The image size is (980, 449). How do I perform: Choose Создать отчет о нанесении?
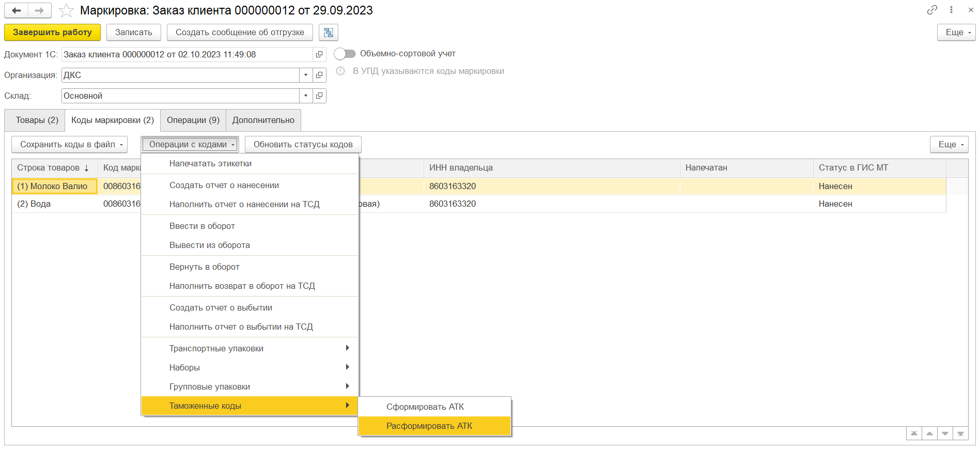tap(250, 185)
